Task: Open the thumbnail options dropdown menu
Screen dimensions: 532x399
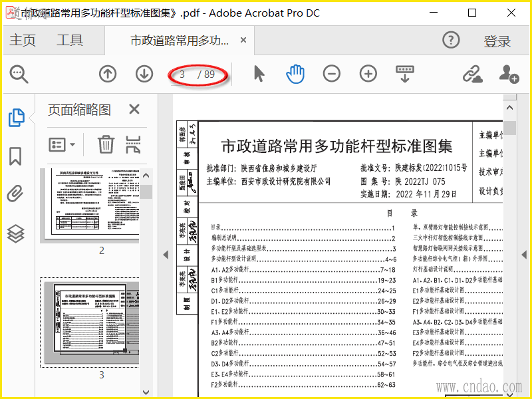Action: pyautogui.click(x=62, y=144)
